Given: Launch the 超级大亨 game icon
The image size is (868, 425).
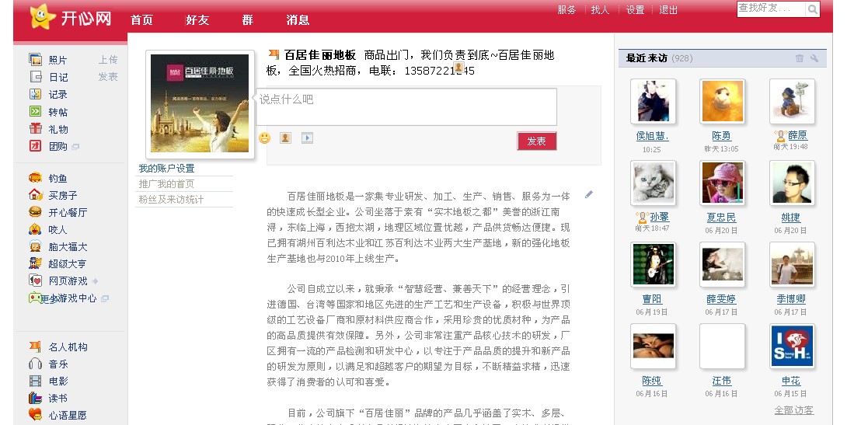Looking at the screenshot, I should pos(36,263).
